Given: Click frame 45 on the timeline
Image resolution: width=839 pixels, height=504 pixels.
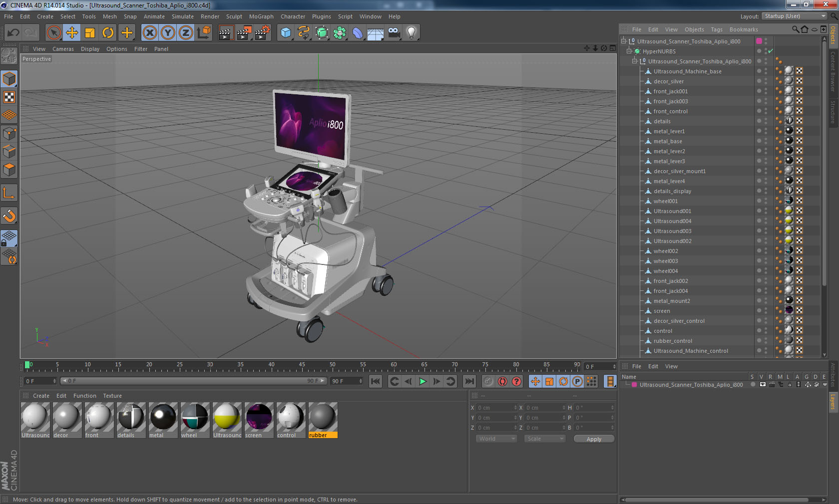Looking at the screenshot, I should 302,366.
